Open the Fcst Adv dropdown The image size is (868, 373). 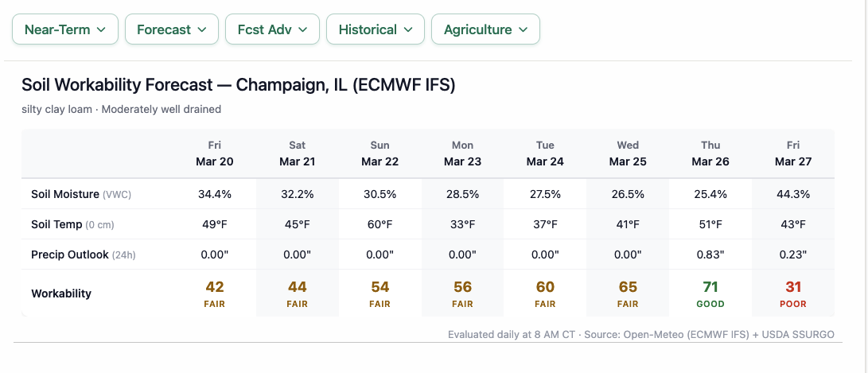(x=272, y=29)
